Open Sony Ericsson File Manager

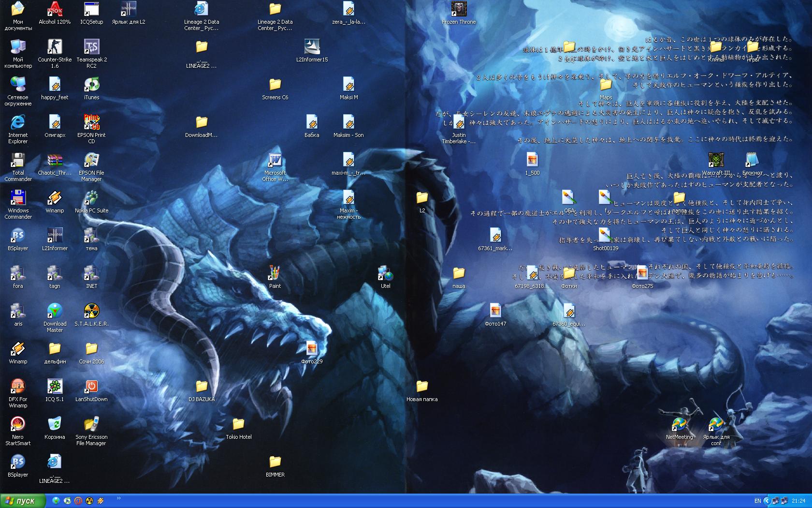91,431
